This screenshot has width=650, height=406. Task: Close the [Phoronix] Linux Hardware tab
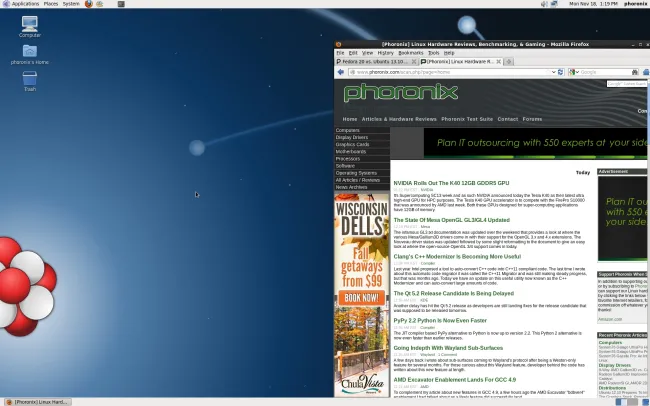pos(499,61)
